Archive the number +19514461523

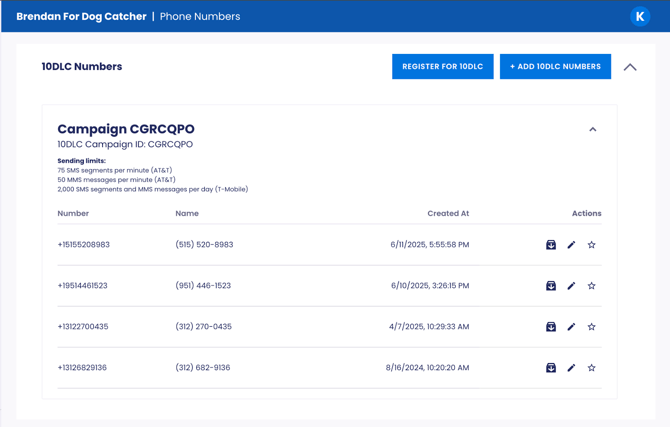551,286
